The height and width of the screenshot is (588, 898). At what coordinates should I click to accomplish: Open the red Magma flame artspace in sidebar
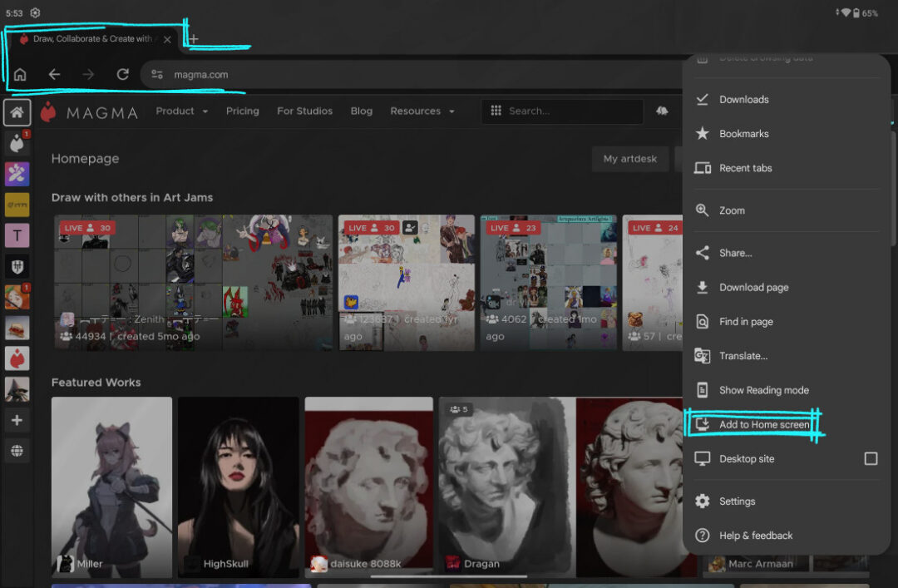17,358
